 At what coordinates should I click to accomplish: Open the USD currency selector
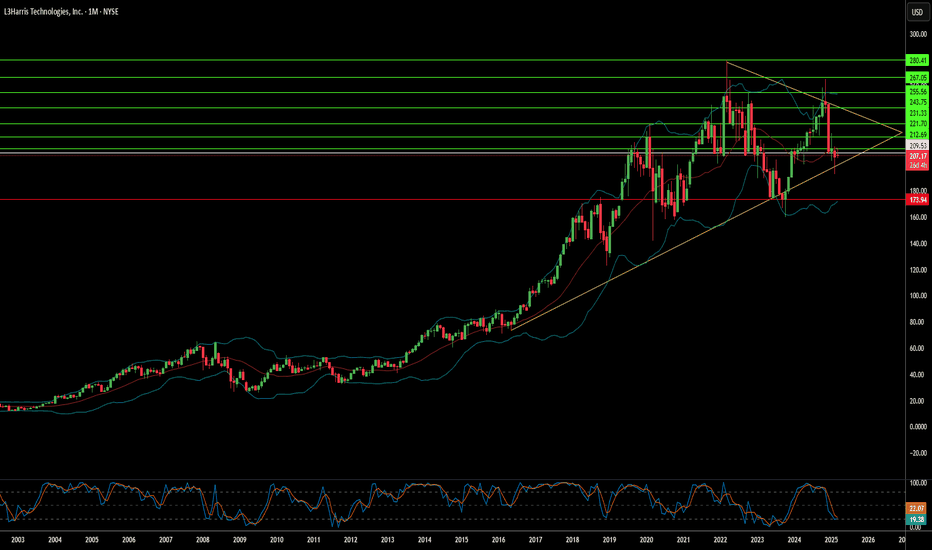tap(917, 12)
